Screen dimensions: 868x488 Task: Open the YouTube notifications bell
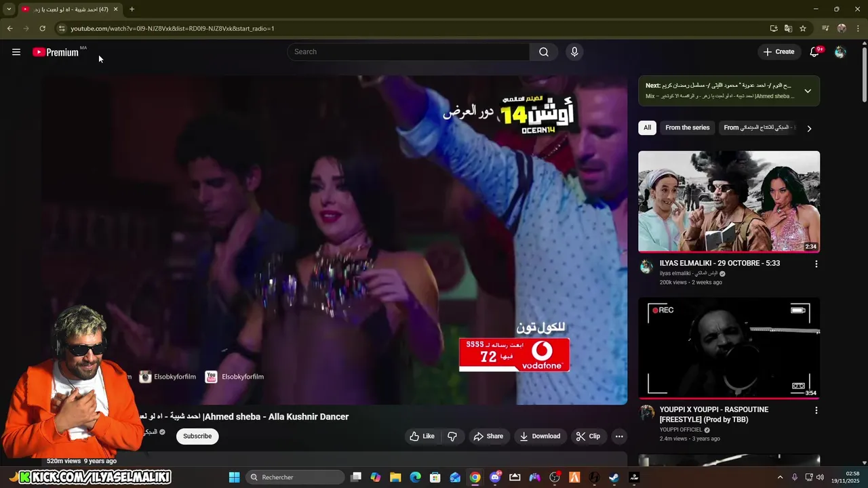(815, 52)
